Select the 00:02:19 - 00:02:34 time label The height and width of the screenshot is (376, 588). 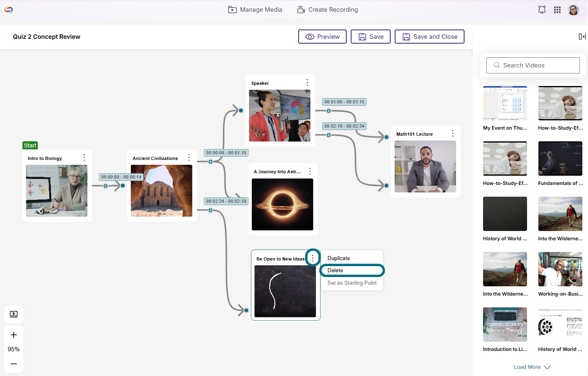tap(344, 126)
